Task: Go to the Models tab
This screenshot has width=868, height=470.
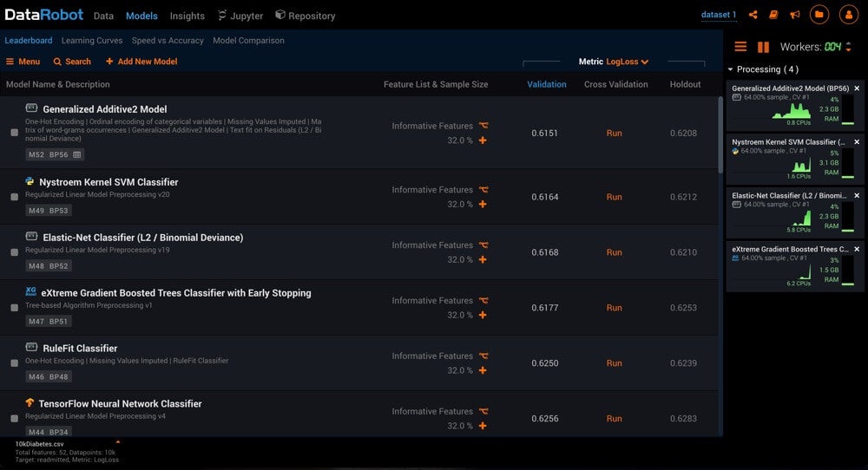Action: click(x=141, y=16)
